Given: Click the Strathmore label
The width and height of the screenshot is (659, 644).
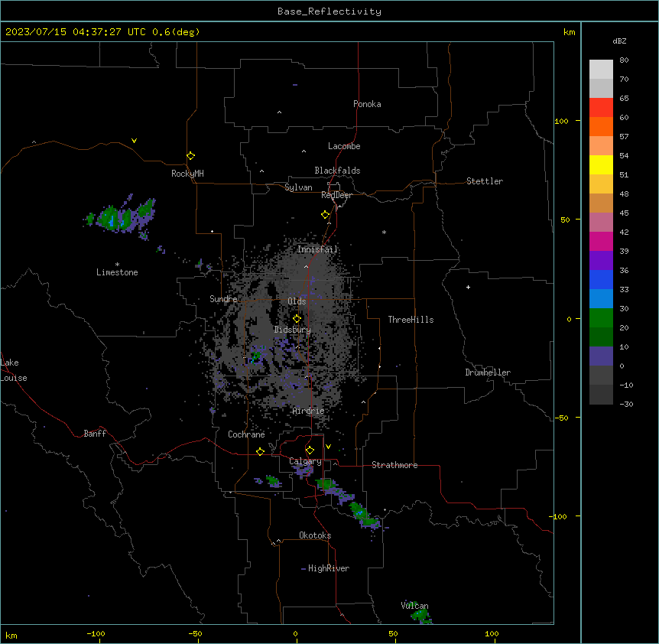Looking at the screenshot, I should [x=394, y=465].
